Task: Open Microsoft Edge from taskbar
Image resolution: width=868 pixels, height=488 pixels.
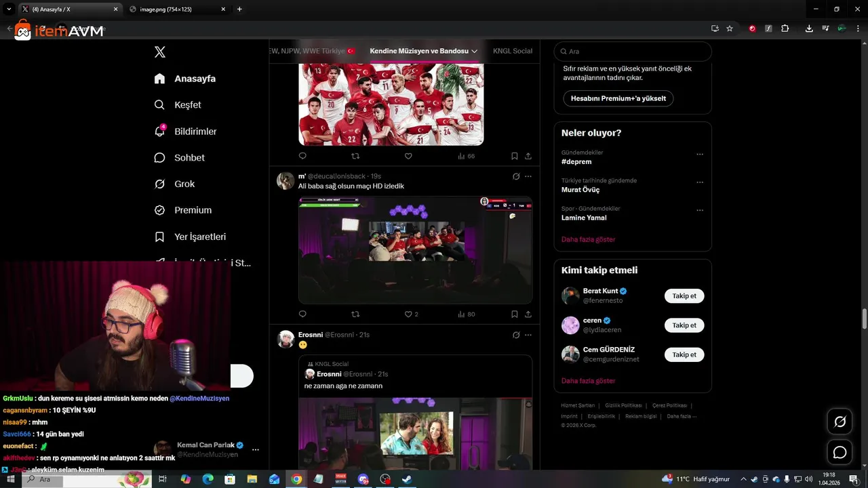Action: [208, 479]
